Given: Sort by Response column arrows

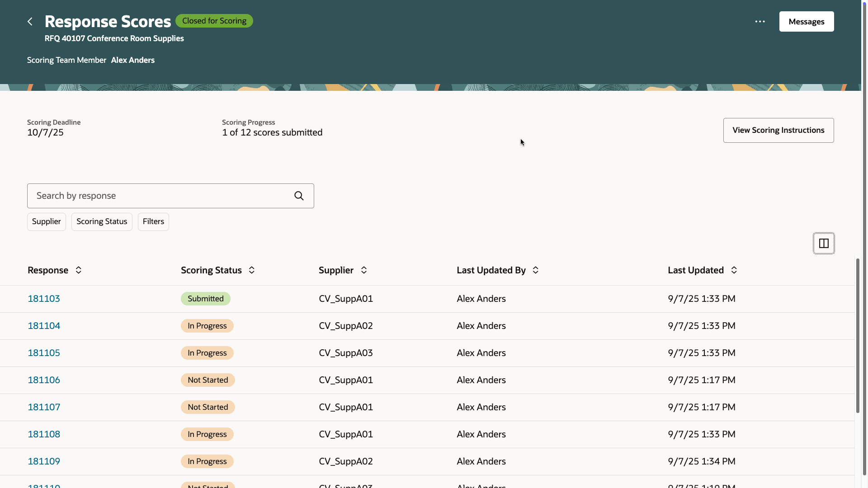Looking at the screenshot, I should [78, 270].
